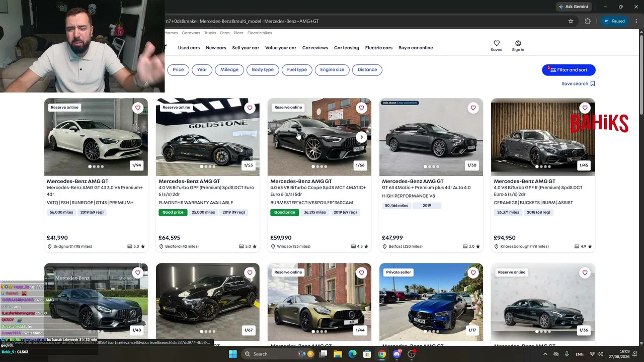Go to the Plant category link
This screenshot has height=362, width=644.
tap(238, 33)
